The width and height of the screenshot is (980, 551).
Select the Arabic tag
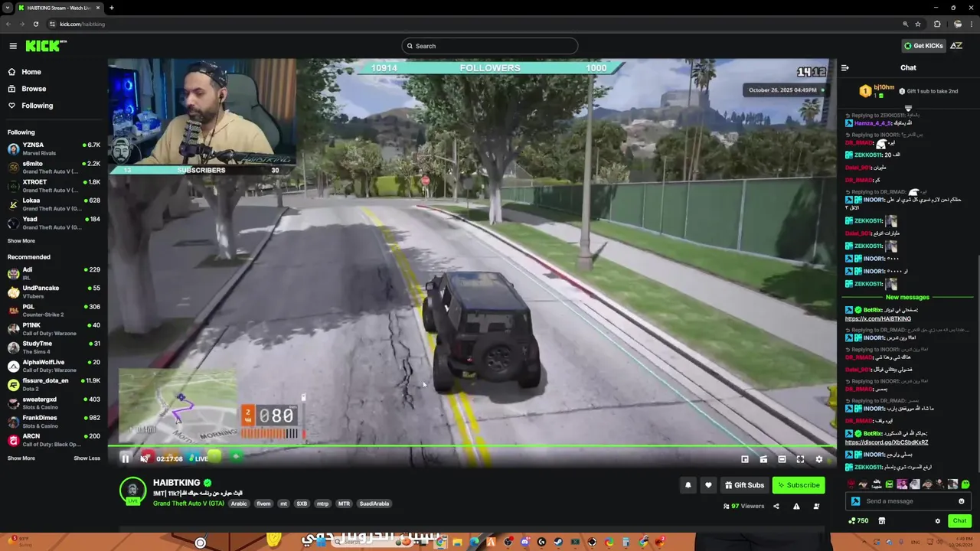click(x=239, y=504)
